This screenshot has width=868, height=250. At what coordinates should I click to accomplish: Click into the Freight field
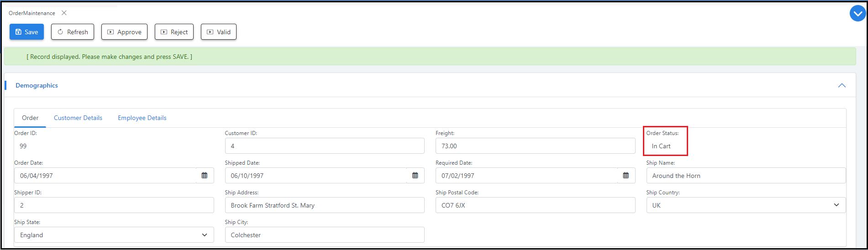[535, 146]
